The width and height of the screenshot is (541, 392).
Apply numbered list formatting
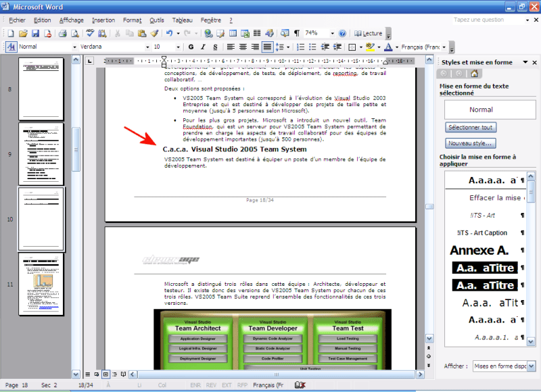click(x=300, y=47)
